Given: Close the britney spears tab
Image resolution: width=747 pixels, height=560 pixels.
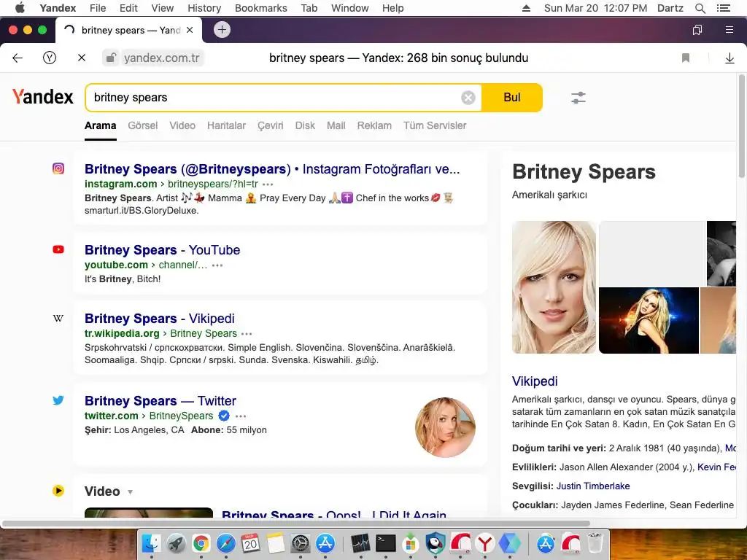Looking at the screenshot, I should coord(190,30).
